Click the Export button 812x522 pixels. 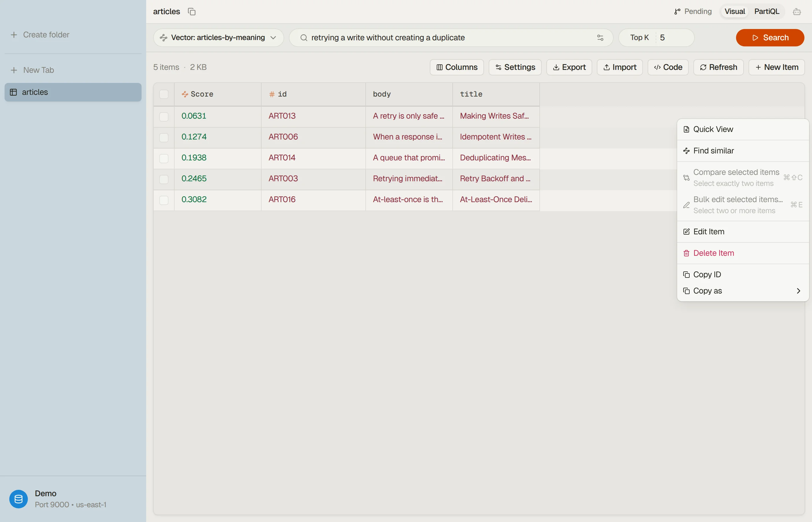coord(569,68)
